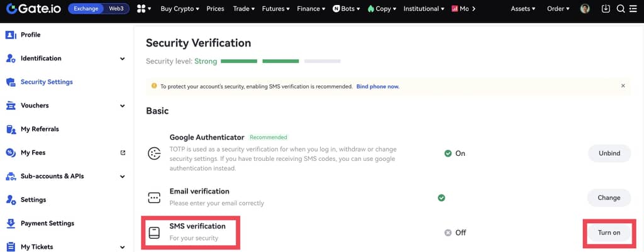
Task: Click the download icon in the header
Action: click(x=606, y=9)
